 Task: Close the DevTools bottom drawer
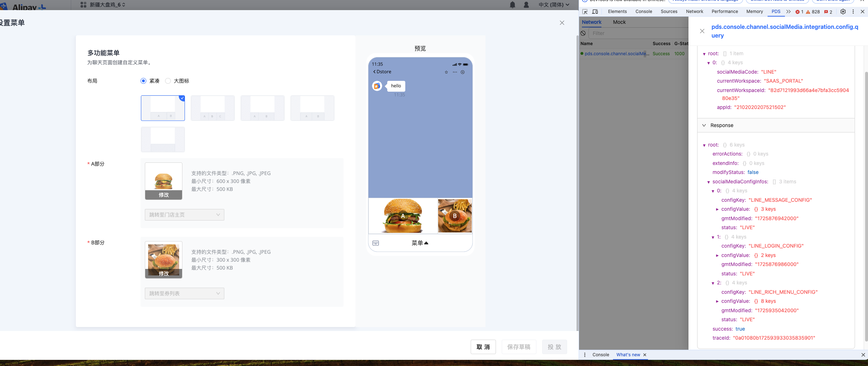863,355
